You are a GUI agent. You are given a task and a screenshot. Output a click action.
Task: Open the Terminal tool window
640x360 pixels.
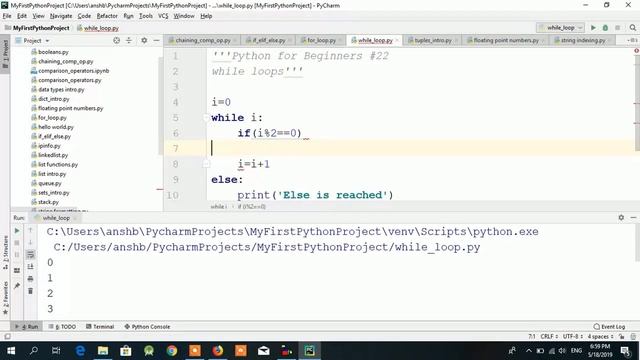pos(100,327)
